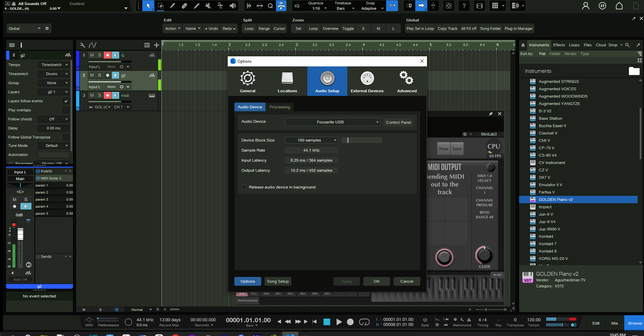Open the External Devices options page
Viewport: 644px width, 336px height.
pyautogui.click(x=367, y=81)
